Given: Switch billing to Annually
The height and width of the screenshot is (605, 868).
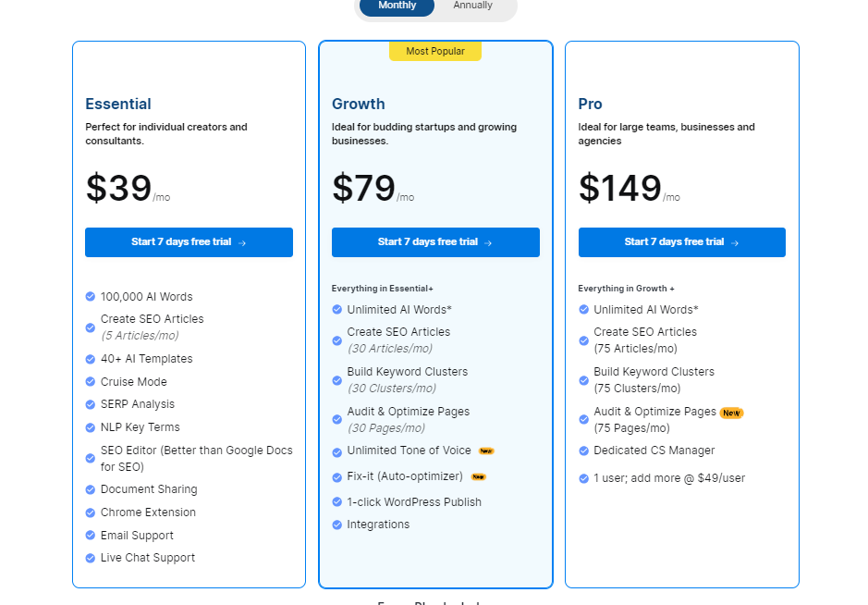Looking at the screenshot, I should [x=472, y=6].
